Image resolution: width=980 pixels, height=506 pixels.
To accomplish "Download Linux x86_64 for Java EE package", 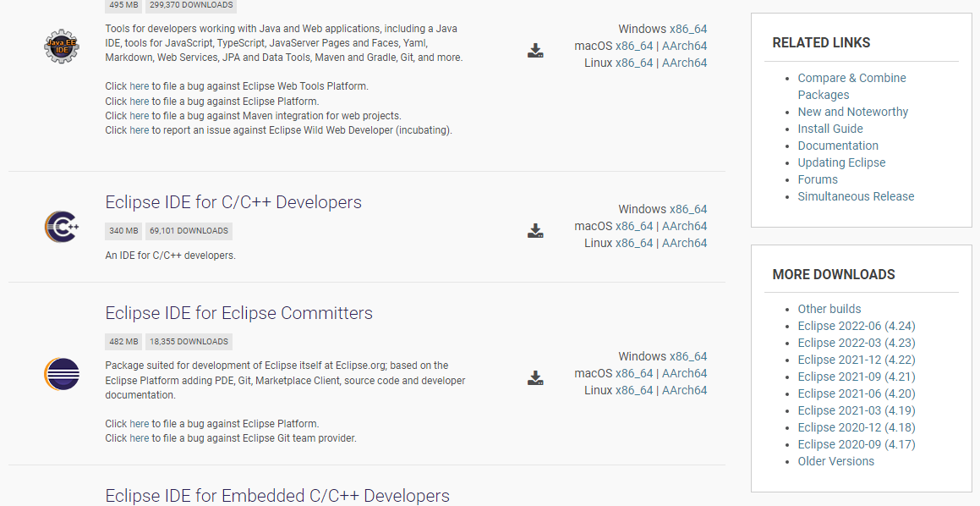I will point(634,63).
